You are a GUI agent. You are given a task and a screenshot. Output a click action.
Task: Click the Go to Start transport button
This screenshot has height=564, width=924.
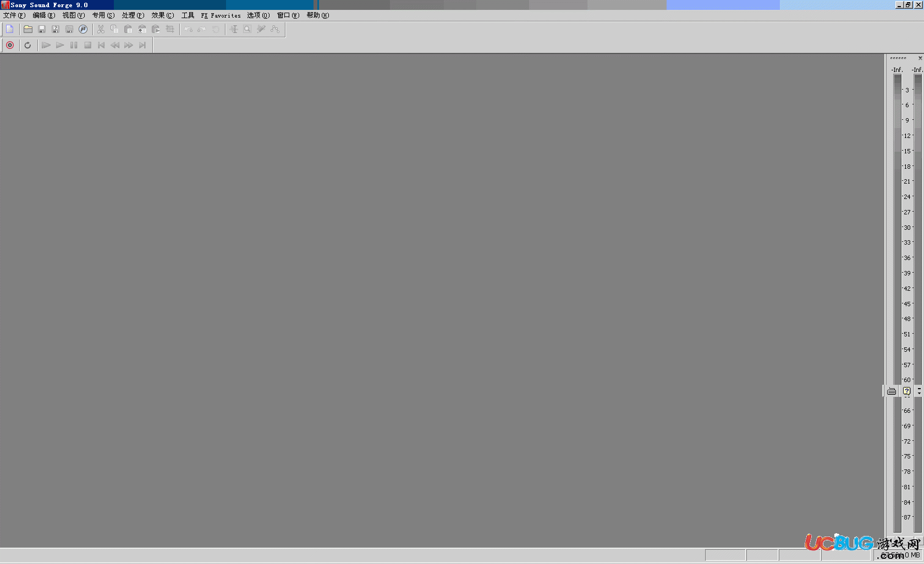coord(101,45)
